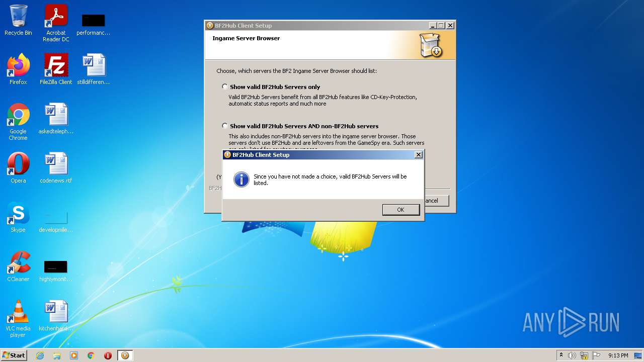Screen dimensions: 644x362
Task: Open the network tray icon
Action: coord(584,355)
